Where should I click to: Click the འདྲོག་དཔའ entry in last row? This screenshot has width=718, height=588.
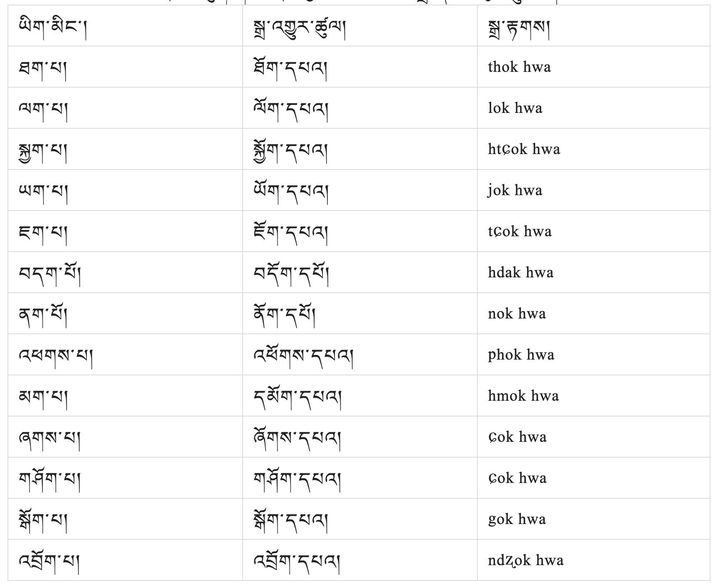297,561
